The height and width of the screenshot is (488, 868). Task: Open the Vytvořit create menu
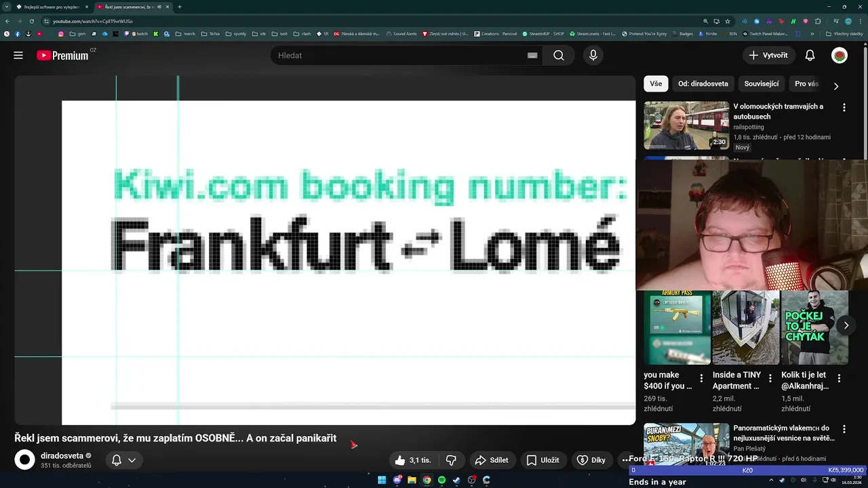[768, 56]
